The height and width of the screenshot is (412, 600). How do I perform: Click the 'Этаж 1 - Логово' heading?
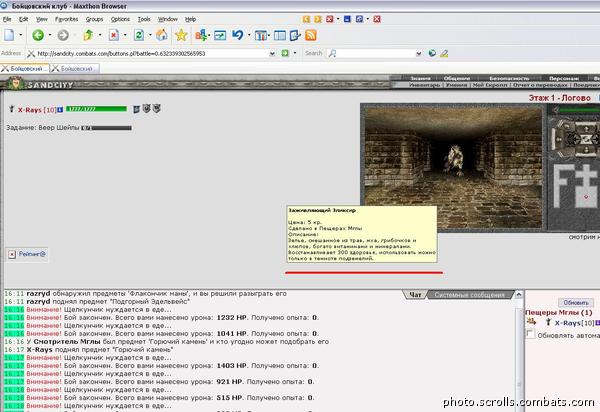[x=559, y=98]
